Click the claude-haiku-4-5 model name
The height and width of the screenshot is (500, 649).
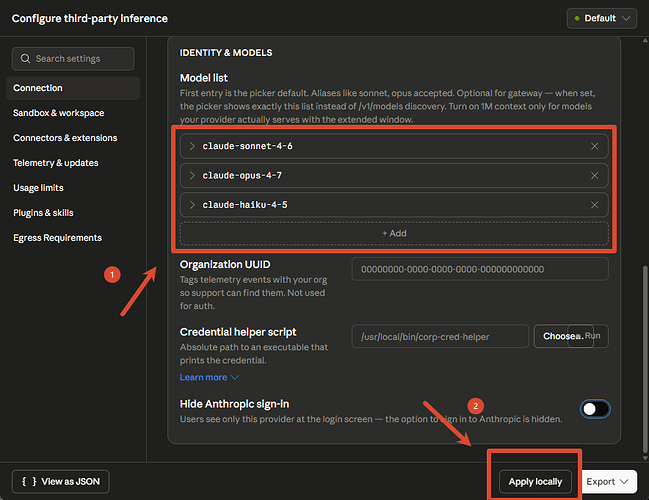click(x=245, y=205)
